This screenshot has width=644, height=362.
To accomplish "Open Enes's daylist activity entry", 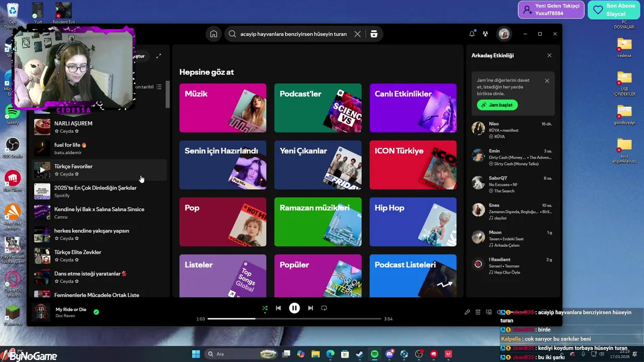I will coord(513,212).
